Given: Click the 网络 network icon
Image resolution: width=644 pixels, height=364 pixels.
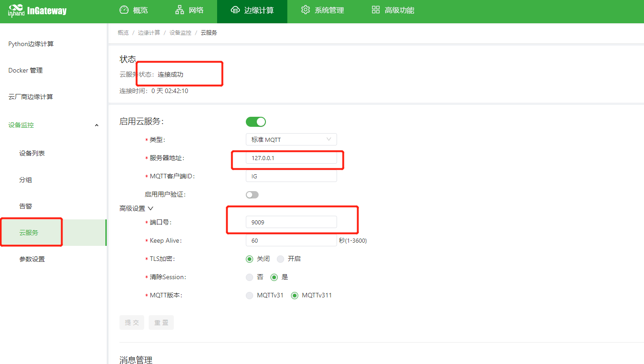Looking at the screenshot, I should (180, 10).
